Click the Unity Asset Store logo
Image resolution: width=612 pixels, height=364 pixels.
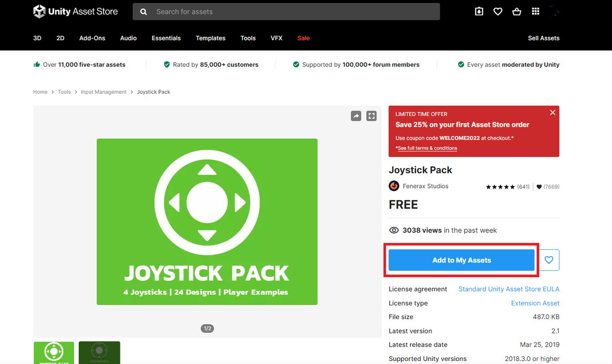click(x=75, y=11)
